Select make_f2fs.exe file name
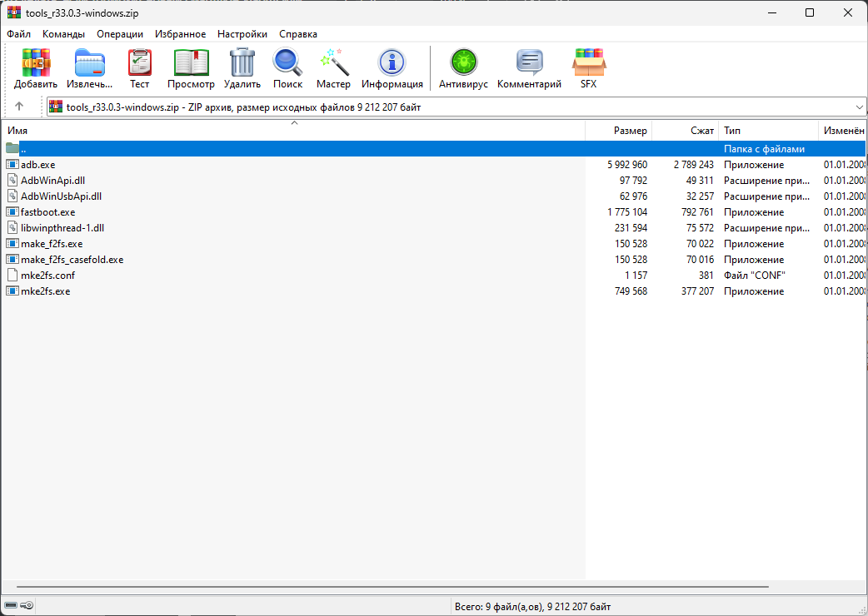Image resolution: width=868 pixels, height=616 pixels. pos(52,243)
